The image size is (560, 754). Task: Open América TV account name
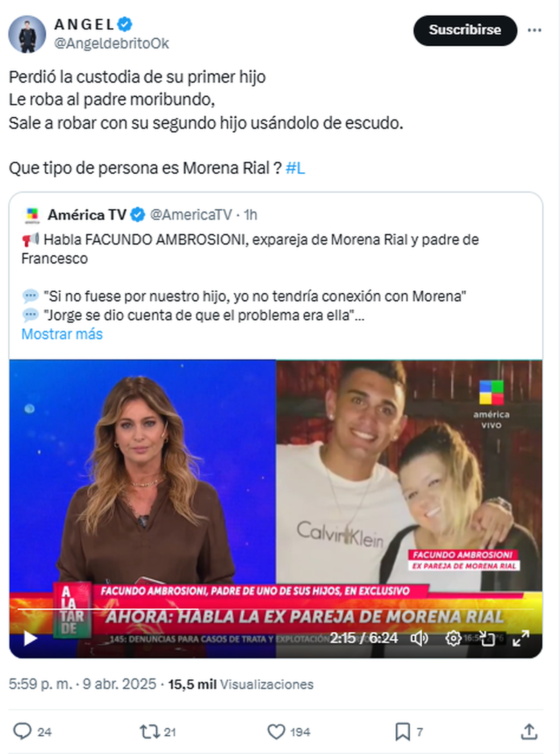coord(87,215)
